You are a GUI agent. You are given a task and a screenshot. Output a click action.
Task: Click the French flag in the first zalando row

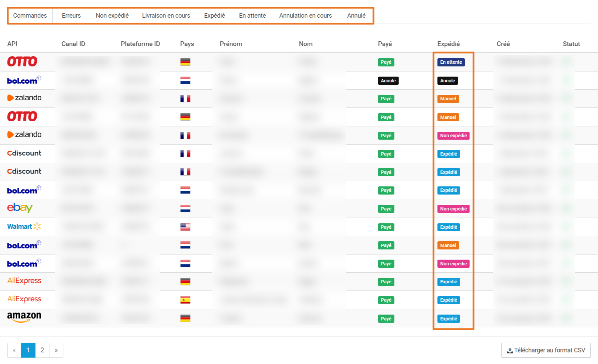pos(185,99)
